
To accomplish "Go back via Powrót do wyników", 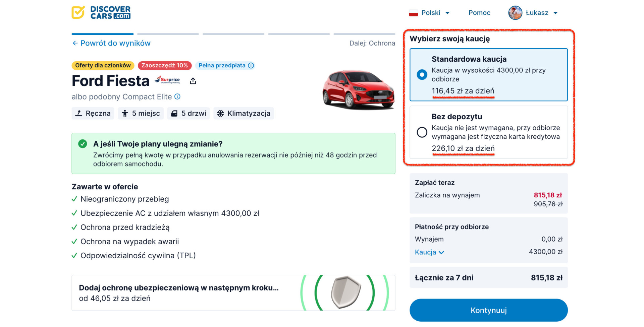I will point(111,43).
